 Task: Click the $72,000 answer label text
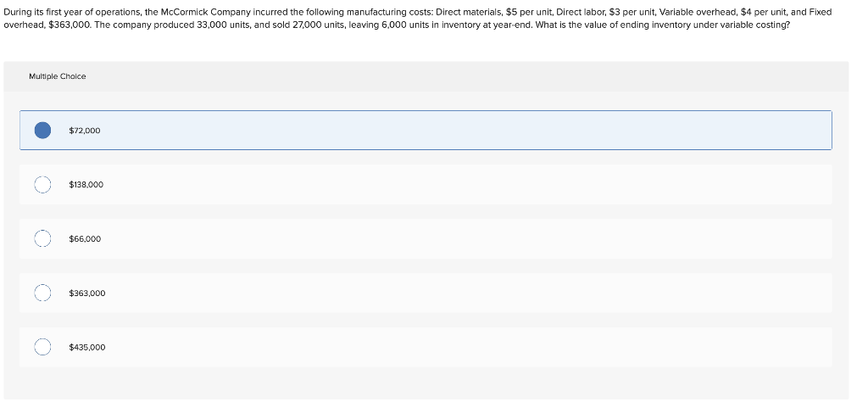pos(85,131)
